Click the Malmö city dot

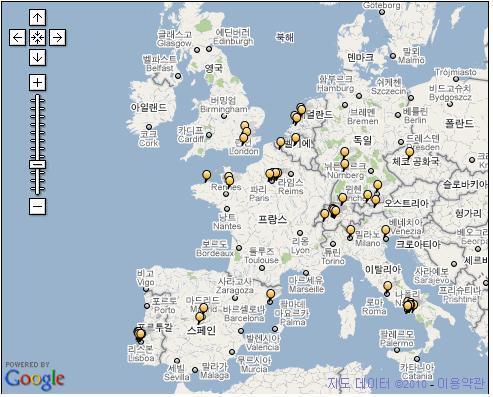tap(393, 56)
